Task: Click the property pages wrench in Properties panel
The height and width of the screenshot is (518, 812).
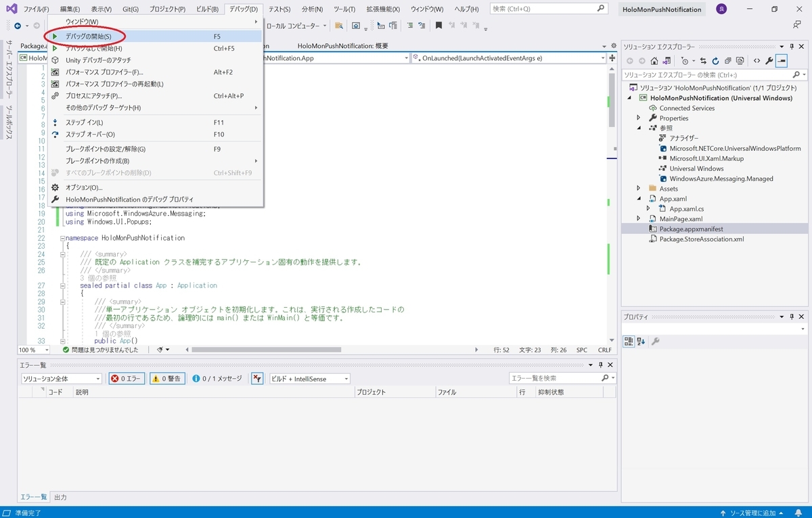Action: pyautogui.click(x=656, y=342)
